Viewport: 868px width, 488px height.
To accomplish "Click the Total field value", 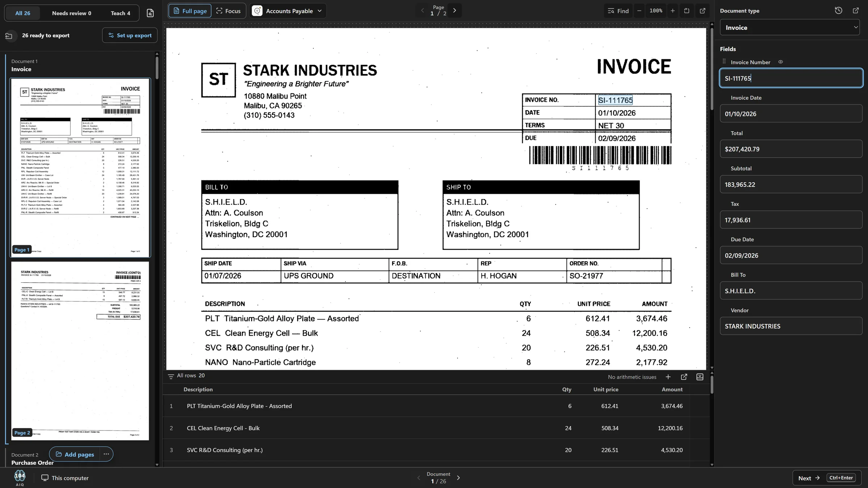I will (791, 149).
